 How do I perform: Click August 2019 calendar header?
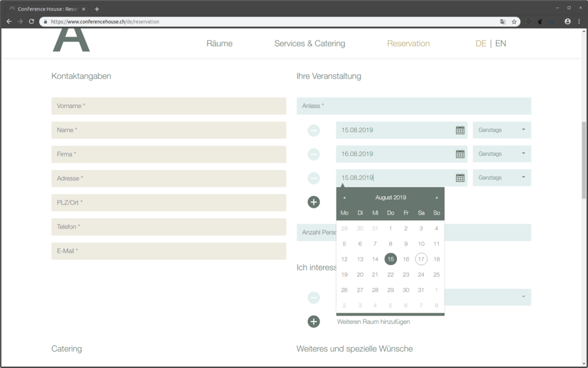pyautogui.click(x=390, y=197)
